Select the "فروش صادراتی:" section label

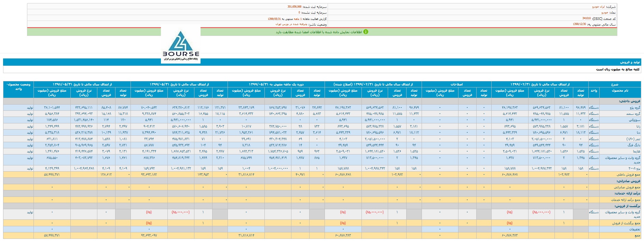coord(629,181)
